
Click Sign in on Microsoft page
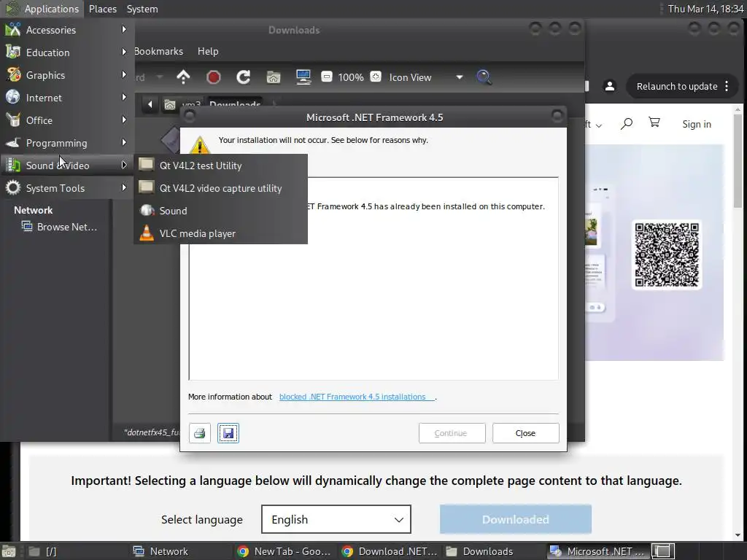697,124
